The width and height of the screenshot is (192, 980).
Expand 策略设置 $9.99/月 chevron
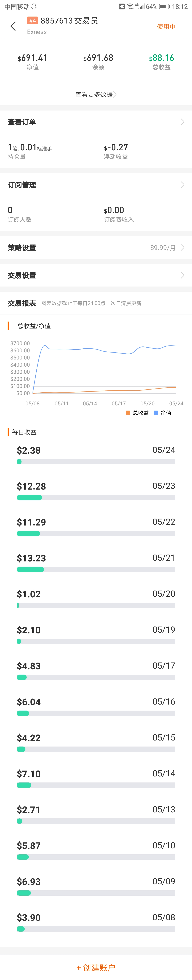point(183,247)
